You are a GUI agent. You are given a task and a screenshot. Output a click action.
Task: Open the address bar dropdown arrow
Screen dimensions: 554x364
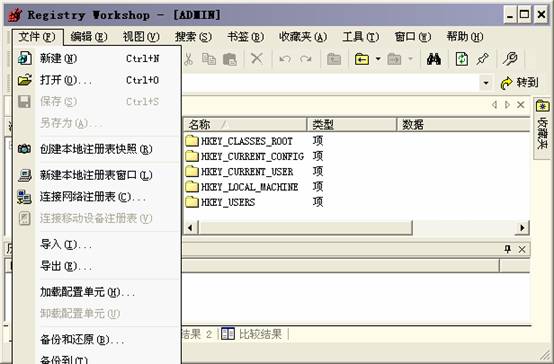[x=486, y=83]
